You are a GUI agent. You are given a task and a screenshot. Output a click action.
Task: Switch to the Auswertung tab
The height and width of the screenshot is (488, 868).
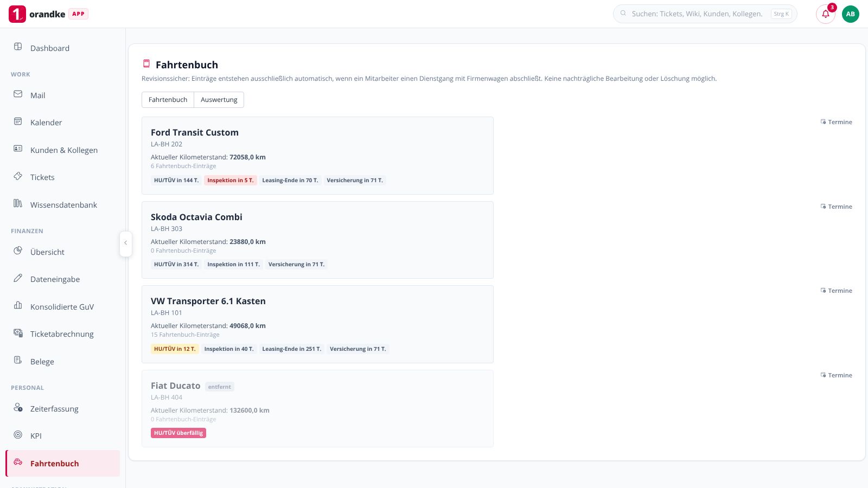click(219, 100)
